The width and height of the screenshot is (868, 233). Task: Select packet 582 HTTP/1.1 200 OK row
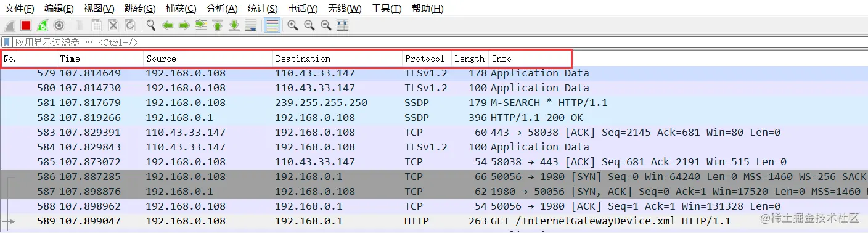[x=434, y=118]
